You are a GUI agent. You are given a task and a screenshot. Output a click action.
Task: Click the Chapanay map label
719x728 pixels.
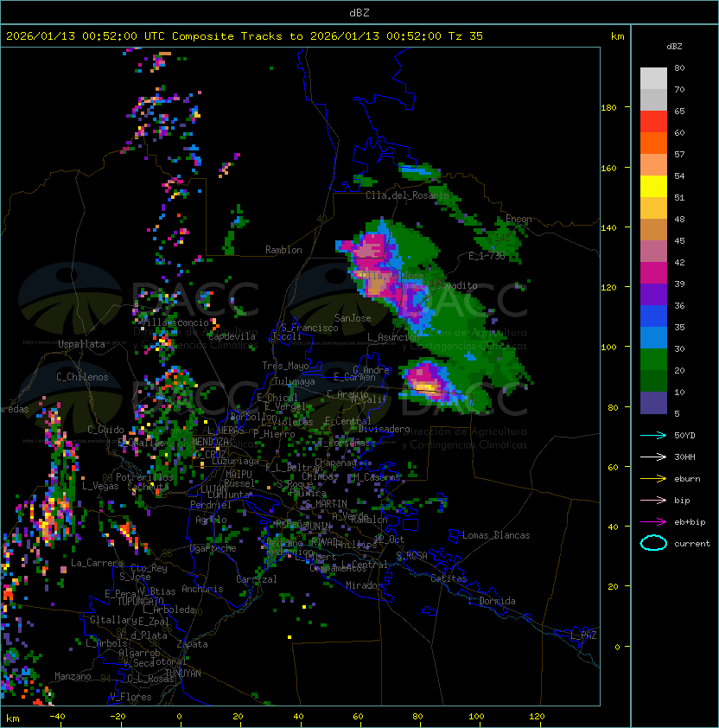click(x=335, y=463)
